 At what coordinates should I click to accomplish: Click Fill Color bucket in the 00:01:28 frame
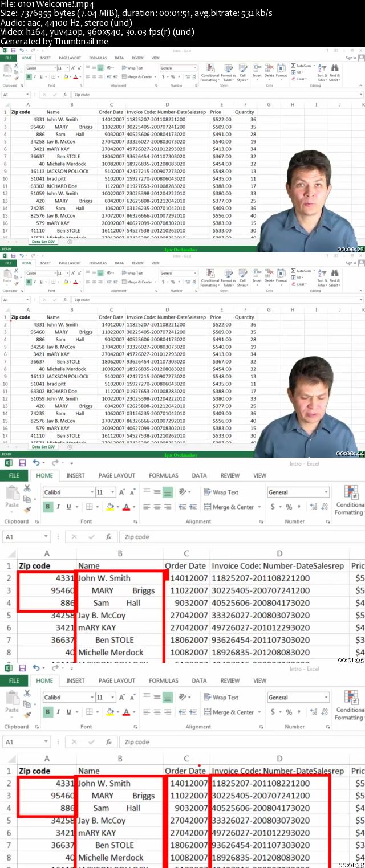(x=110, y=712)
